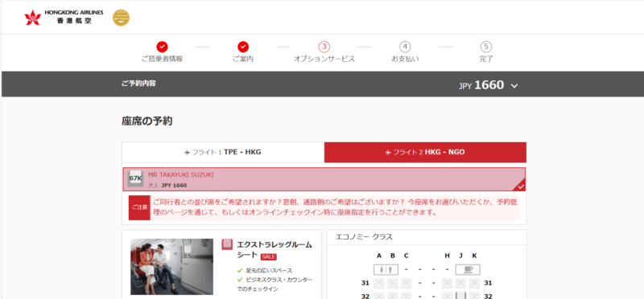Click the SALE badge
This screenshot has width=644, height=299.
(269, 256)
